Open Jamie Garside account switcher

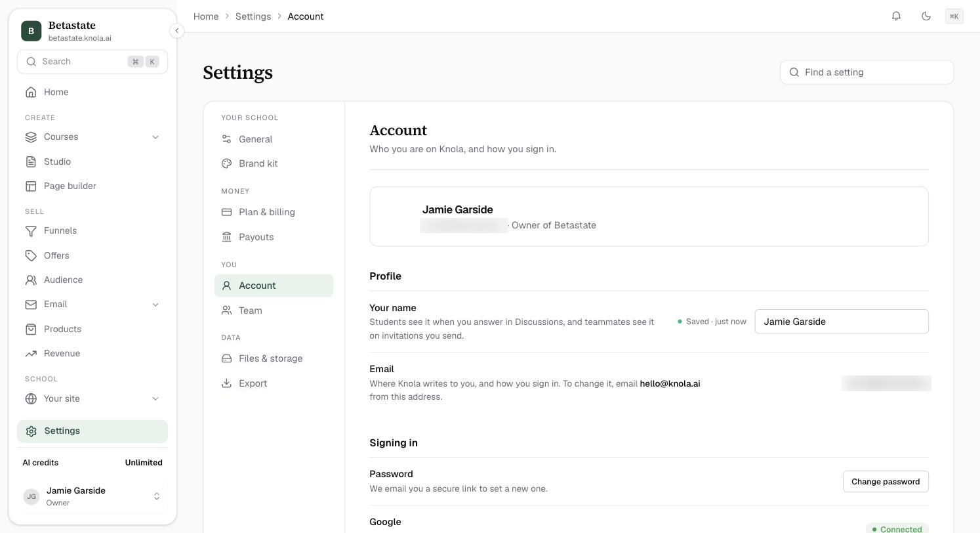pyautogui.click(x=92, y=496)
